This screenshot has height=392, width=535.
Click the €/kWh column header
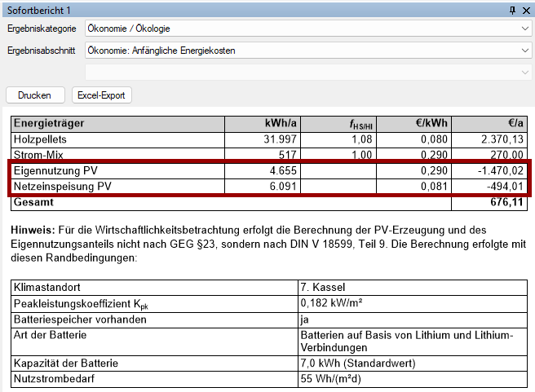pyautogui.click(x=429, y=124)
